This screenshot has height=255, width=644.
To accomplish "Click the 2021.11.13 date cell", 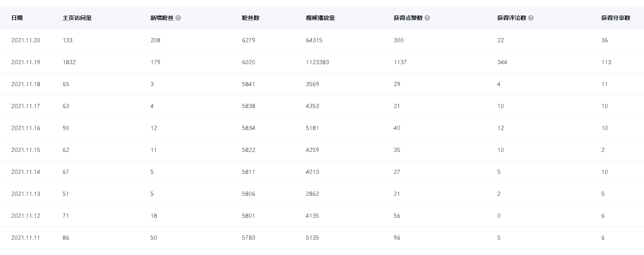I will [x=26, y=194].
